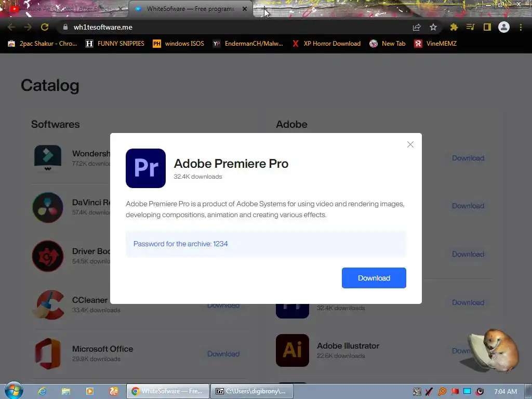Viewport: 532px width, 399px height.
Task: Open the media control icon in toolbar
Action: [x=470, y=27]
